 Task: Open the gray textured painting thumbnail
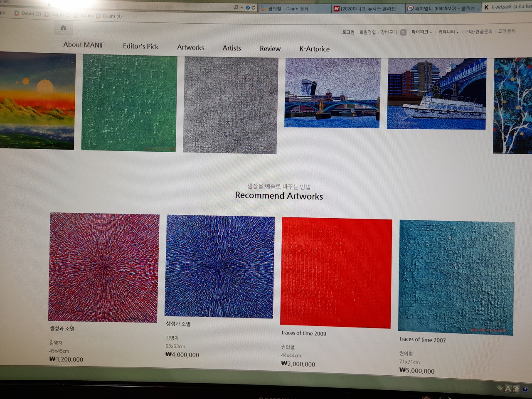(230, 105)
